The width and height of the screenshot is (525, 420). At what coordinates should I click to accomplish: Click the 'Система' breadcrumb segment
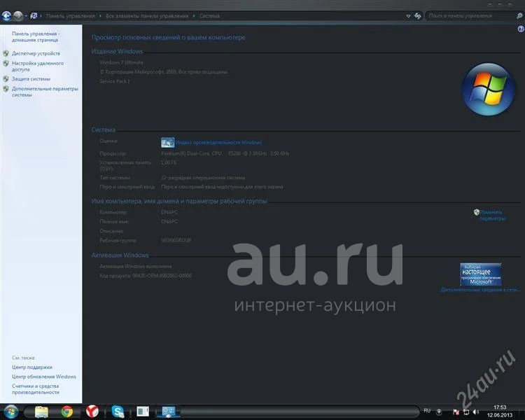209,15
